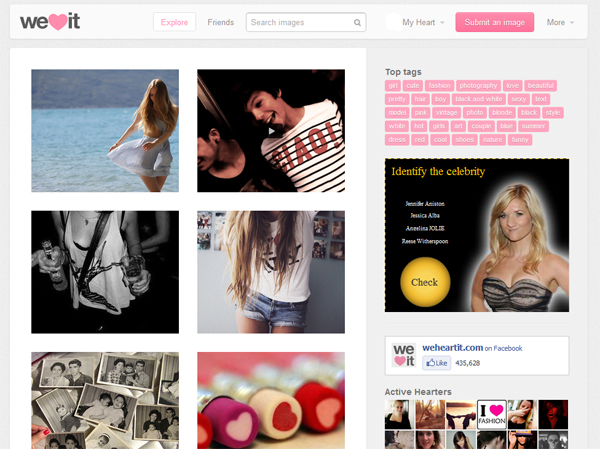Select the 'boy' tag
600x449 pixels.
[440, 99]
